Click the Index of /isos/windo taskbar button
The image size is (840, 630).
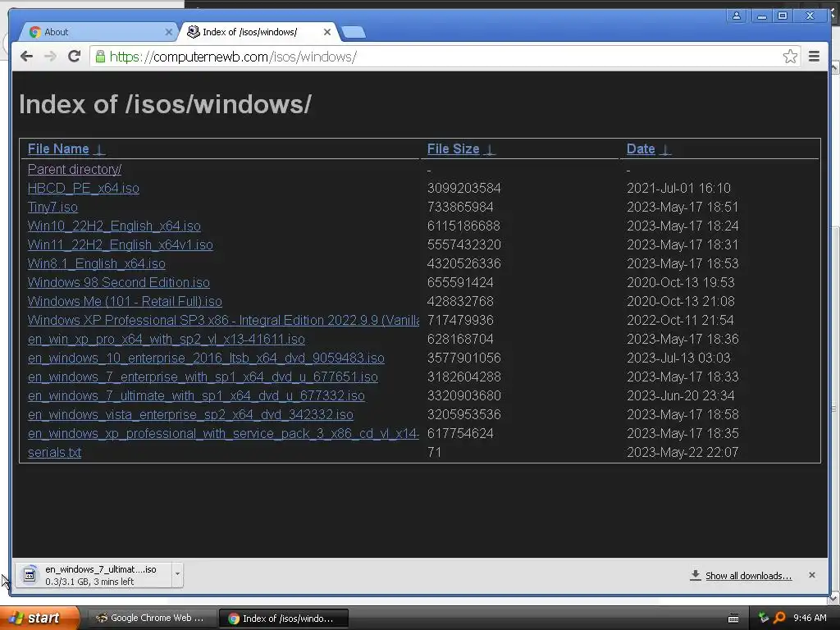pyautogui.click(x=284, y=619)
